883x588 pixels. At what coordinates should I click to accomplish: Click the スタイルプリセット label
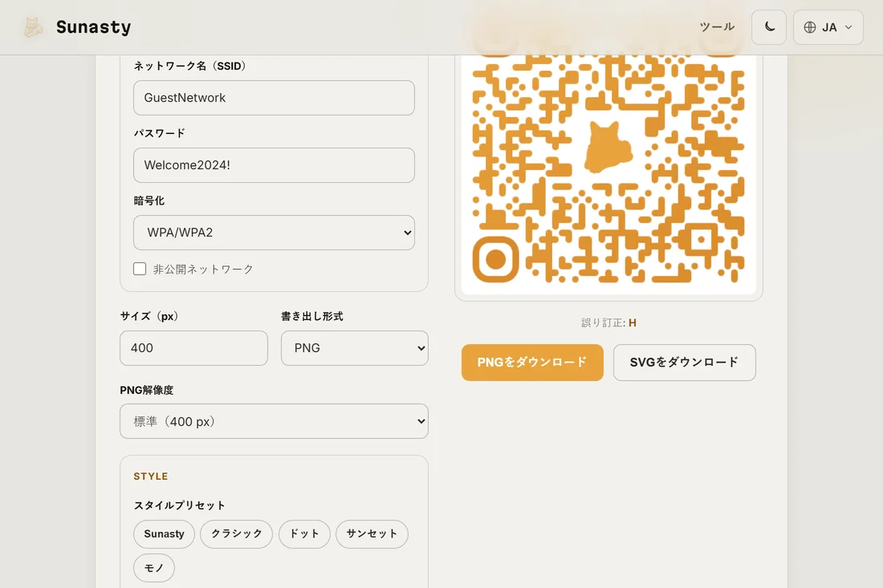click(x=179, y=505)
